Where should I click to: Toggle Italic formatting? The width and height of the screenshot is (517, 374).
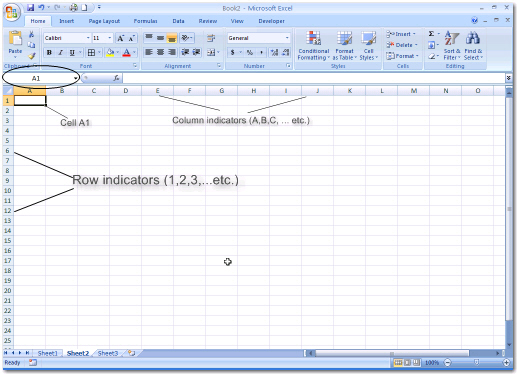pos(61,52)
